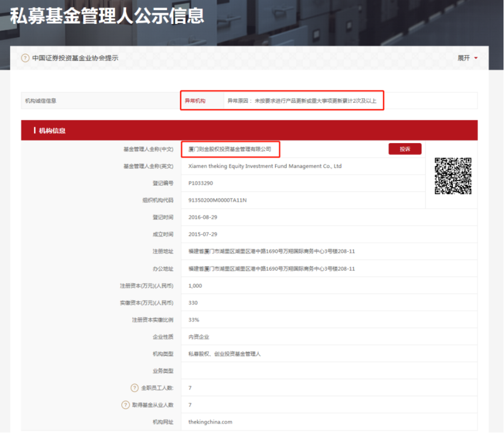504x433 pixels.
Task: Click the red dropdown arrow next to 展开
Action: (476, 58)
